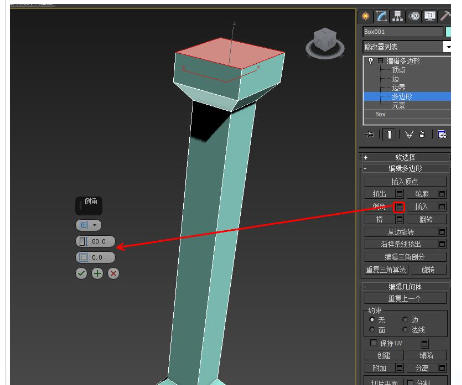462x385 pixels.
Task: Enable the 保持 UV checkbox
Action: click(x=373, y=343)
